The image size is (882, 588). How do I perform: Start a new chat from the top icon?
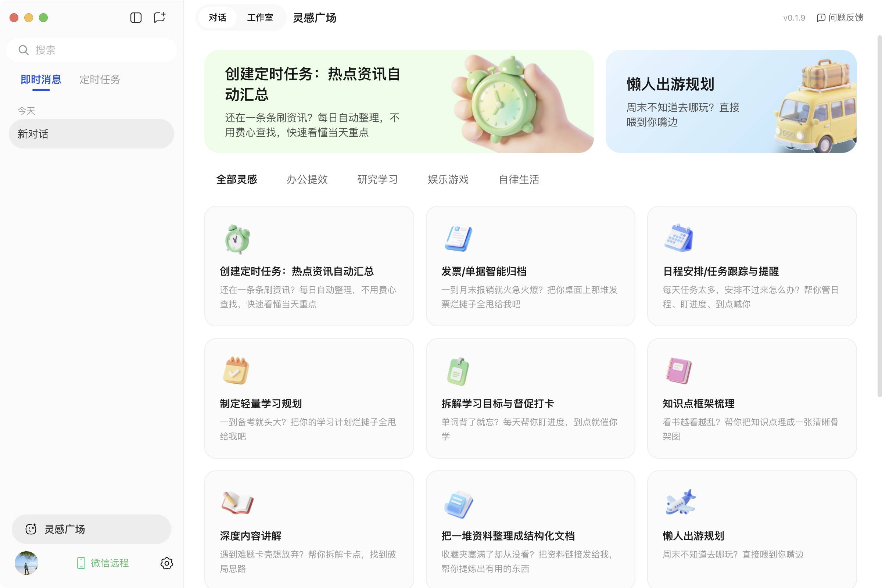(159, 17)
